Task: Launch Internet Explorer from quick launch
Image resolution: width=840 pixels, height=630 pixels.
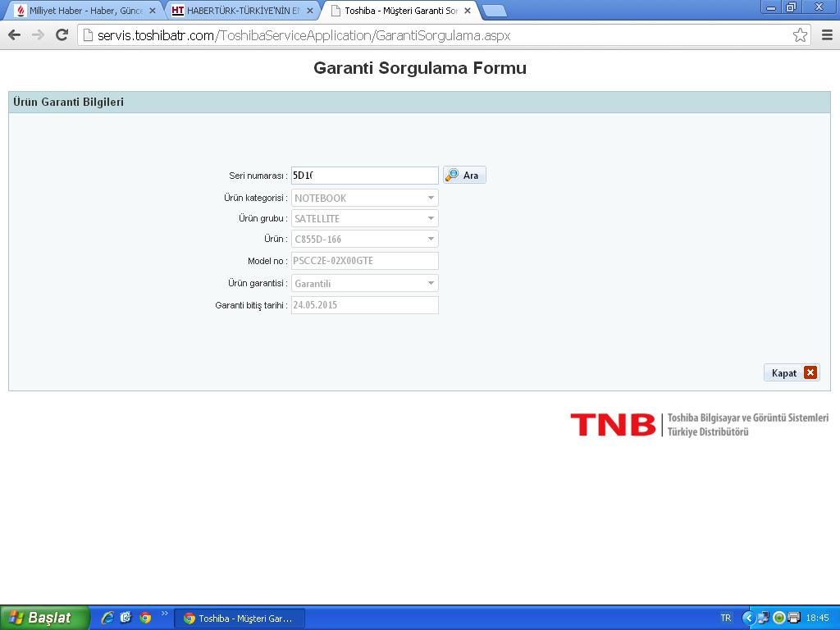Action: pyautogui.click(x=107, y=618)
